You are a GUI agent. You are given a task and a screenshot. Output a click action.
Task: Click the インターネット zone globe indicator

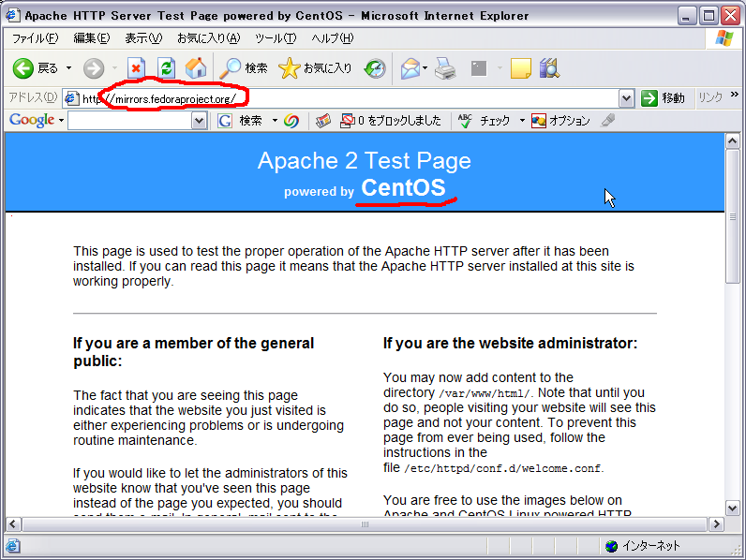point(642,546)
